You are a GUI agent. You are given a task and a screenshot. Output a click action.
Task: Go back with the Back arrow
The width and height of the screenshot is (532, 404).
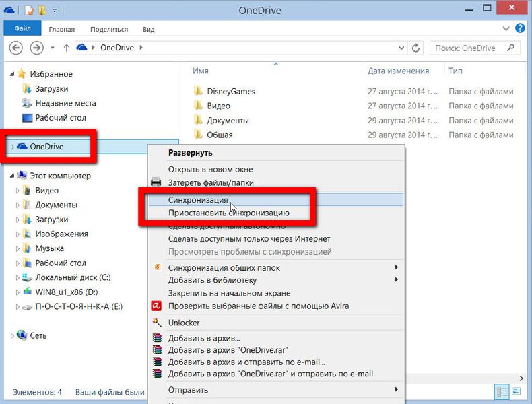coord(15,48)
